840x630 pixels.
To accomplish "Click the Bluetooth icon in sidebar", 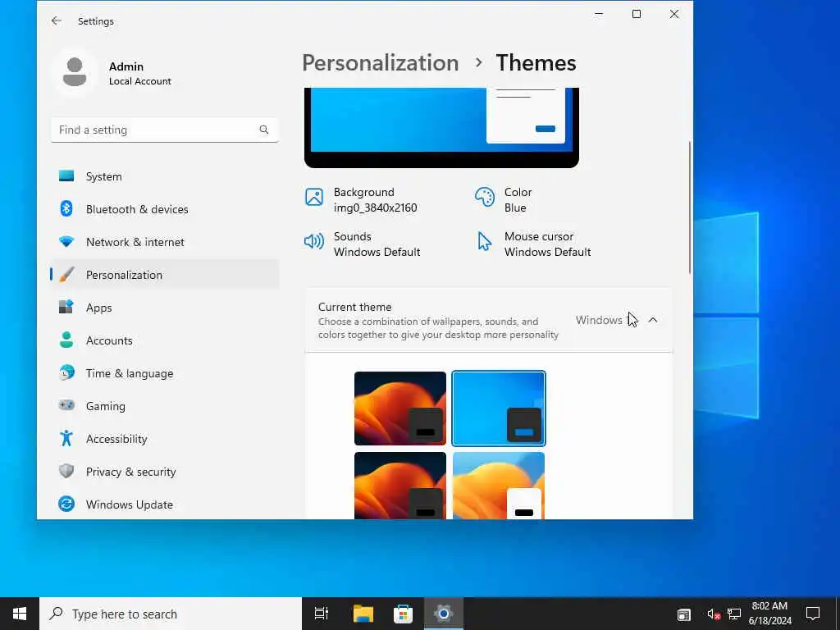I will point(66,209).
